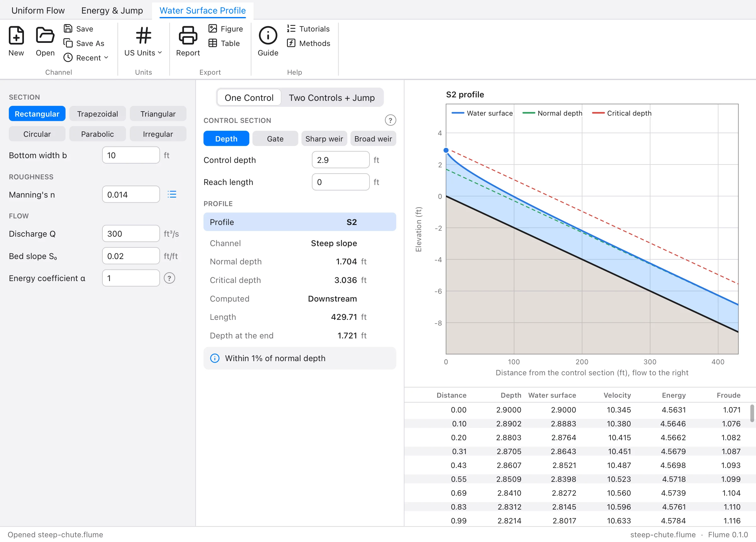Set control section to Broad weir
The height and width of the screenshot is (542, 756).
pyautogui.click(x=373, y=138)
